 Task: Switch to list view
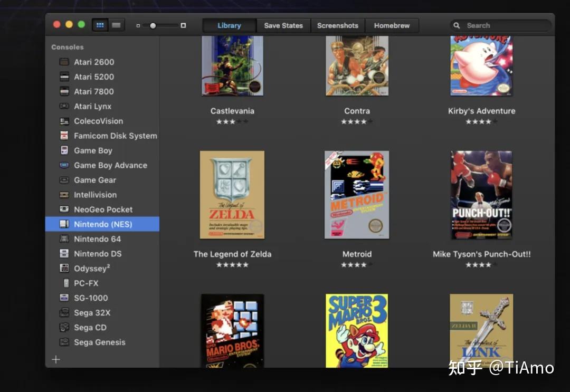[x=116, y=25]
